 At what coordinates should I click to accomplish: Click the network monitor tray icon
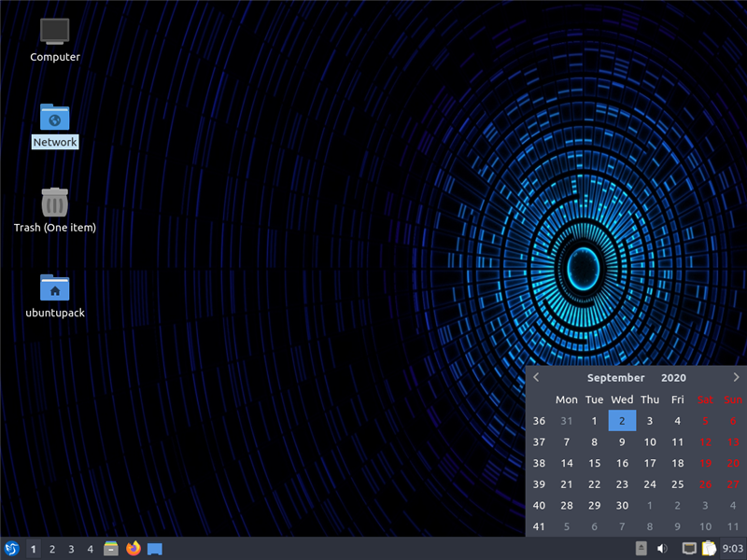tap(689, 549)
